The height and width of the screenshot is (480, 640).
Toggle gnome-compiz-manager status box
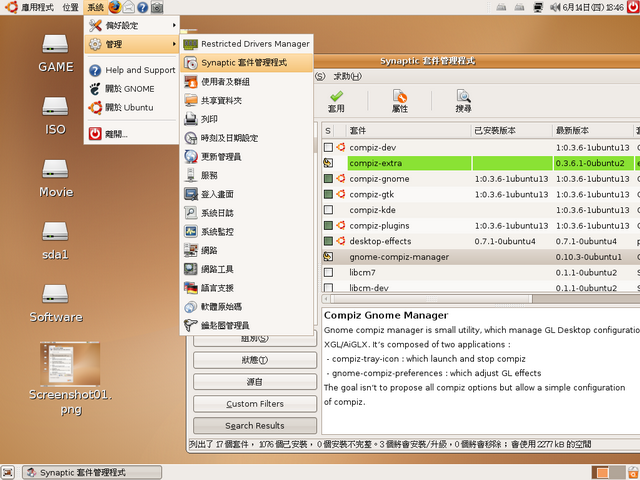[328, 257]
